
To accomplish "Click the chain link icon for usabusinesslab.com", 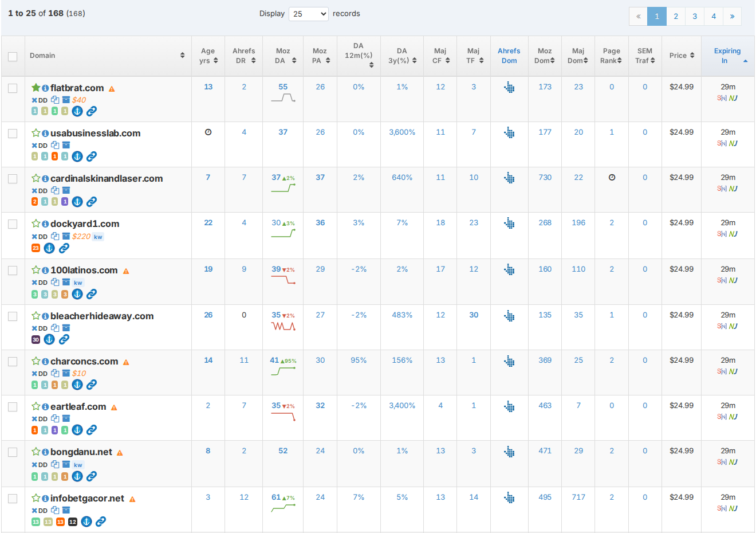I will click(92, 156).
